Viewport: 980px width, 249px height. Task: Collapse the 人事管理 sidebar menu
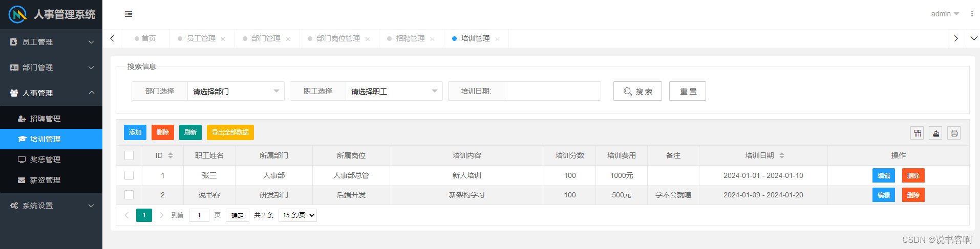pos(51,93)
